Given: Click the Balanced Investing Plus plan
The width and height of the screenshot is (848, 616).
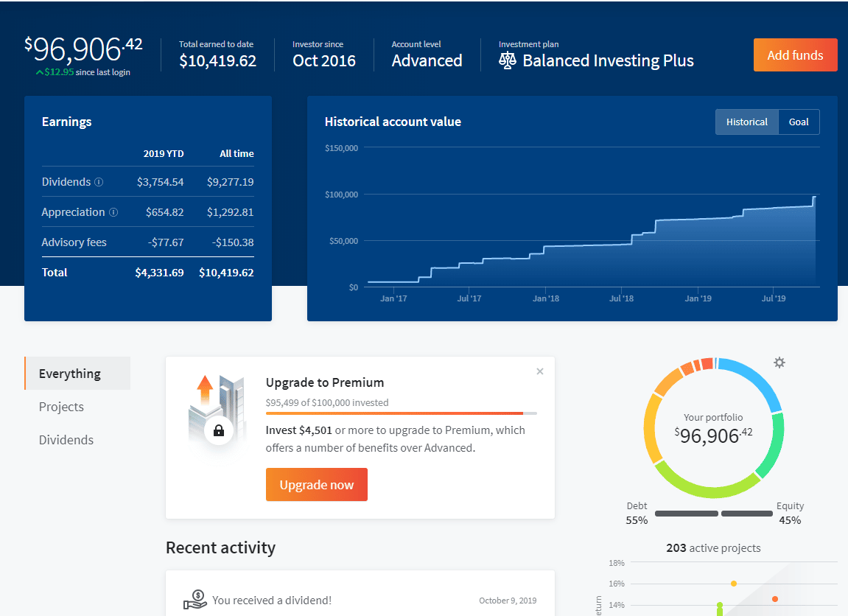Looking at the screenshot, I should [x=608, y=60].
